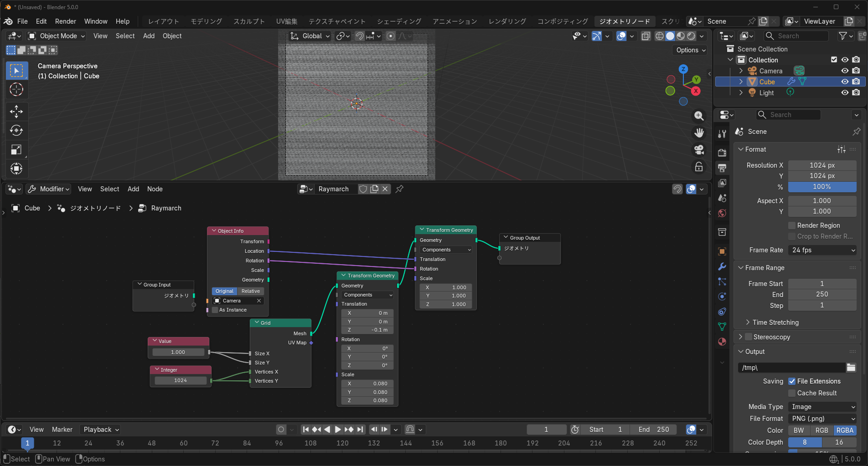Activate the 3D Cursor tool
868x466 pixels.
click(16, 90)
